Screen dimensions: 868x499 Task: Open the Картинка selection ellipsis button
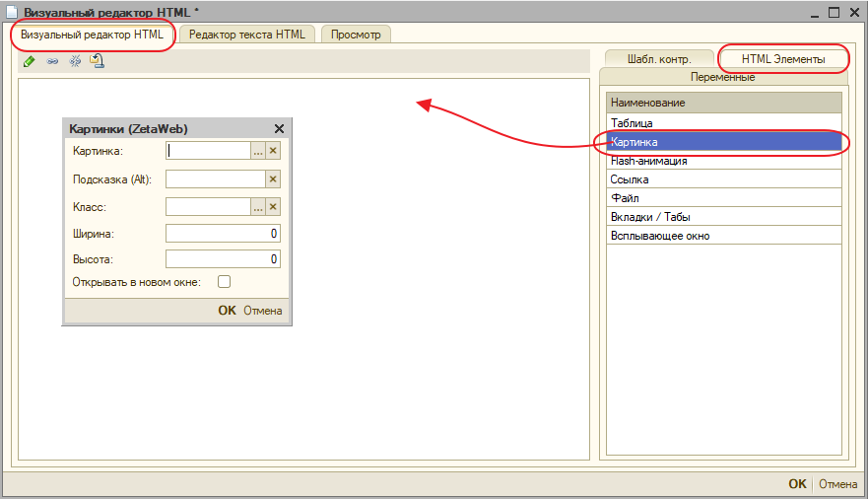click(x=258, y=151)
